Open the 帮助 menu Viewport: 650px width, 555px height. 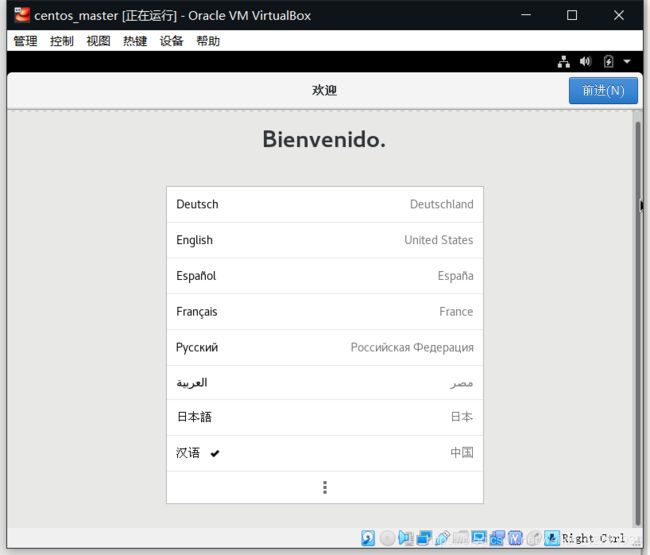(208, 41)
